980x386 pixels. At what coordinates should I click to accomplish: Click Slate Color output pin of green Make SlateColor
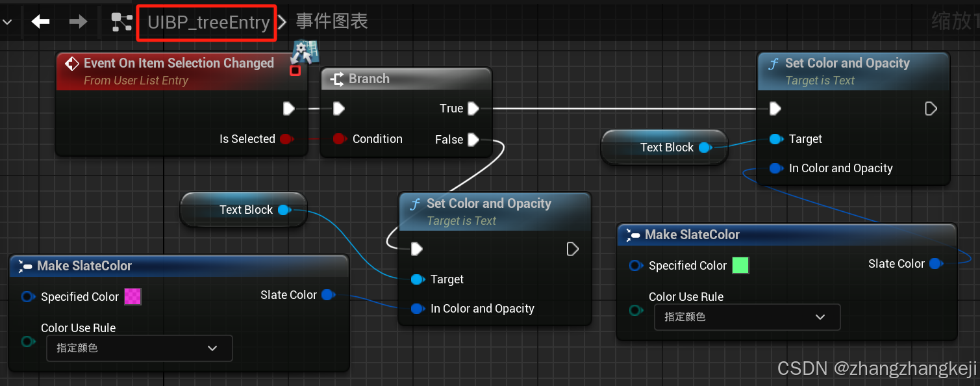(x=936, y=264)
